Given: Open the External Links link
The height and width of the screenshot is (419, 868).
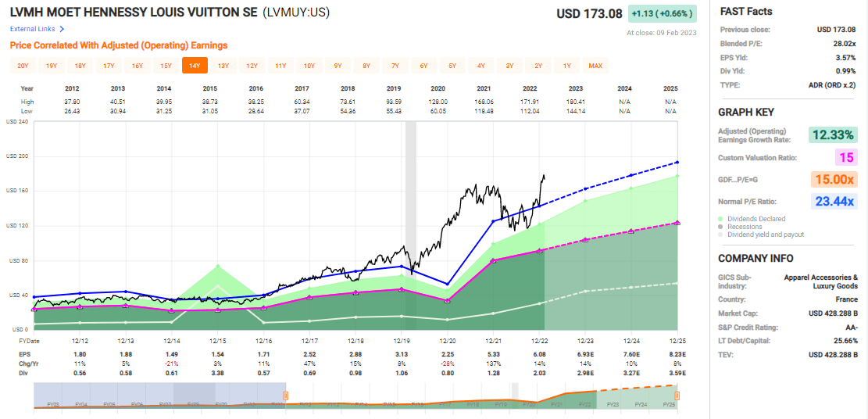Looking at the screenshot, I should click(33, 29).
